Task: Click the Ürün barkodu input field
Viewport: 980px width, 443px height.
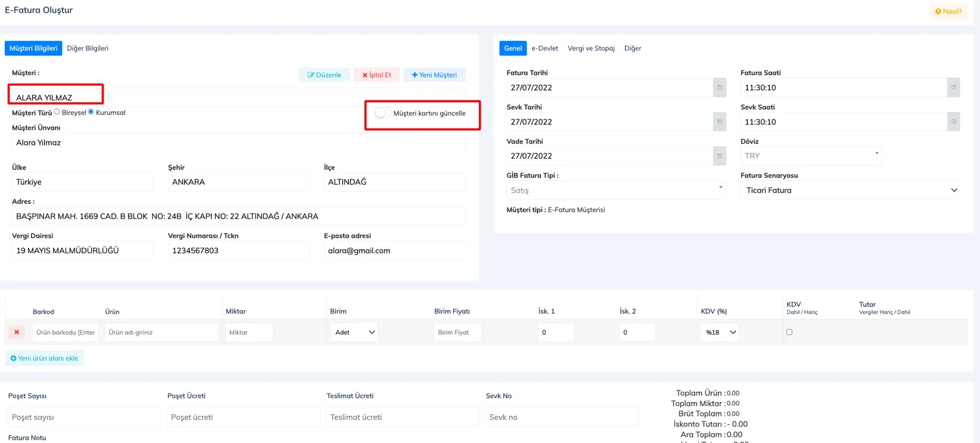Action: 66,332
